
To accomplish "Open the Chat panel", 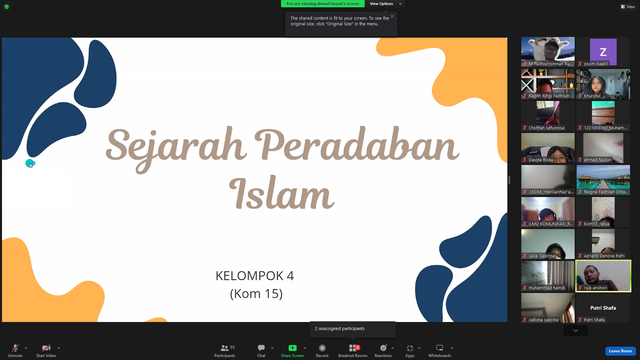I will pyautogui.click(x=261, y=350).
